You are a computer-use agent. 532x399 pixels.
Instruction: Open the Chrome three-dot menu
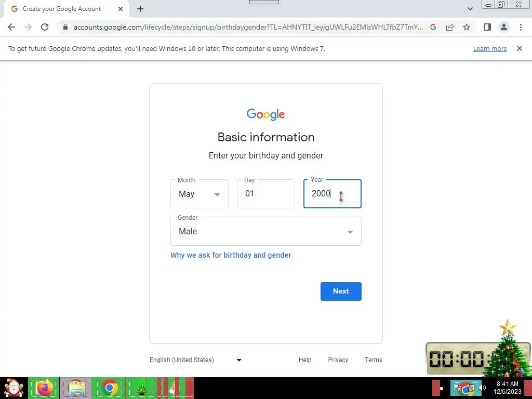(521, 27)
